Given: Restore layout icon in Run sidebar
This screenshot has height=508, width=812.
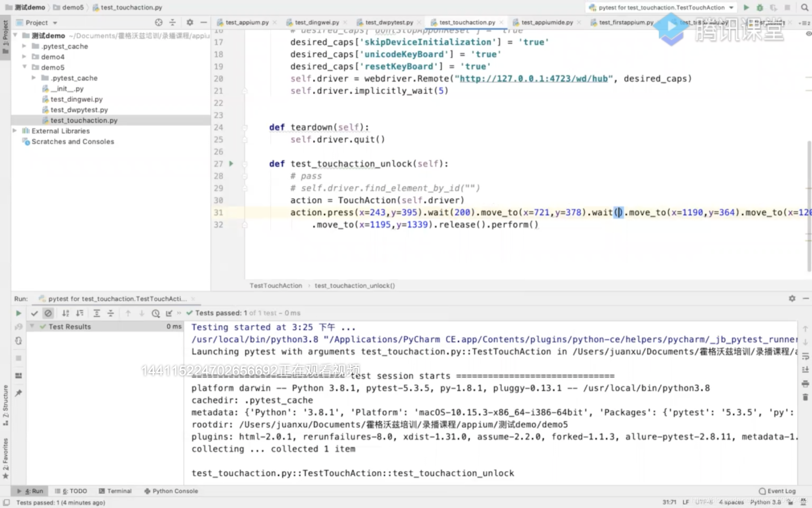Looking at the screenshot, I should click(18, 375).
